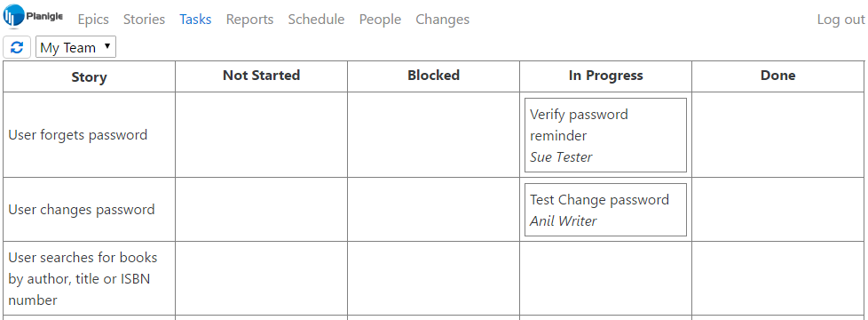Open the Schedule tab
868x320 pixels.
pyautogui.click(x=316, y=20)
